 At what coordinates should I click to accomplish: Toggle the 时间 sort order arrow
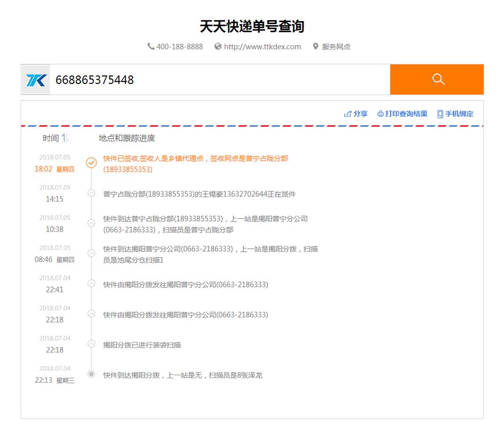(65, 138)
